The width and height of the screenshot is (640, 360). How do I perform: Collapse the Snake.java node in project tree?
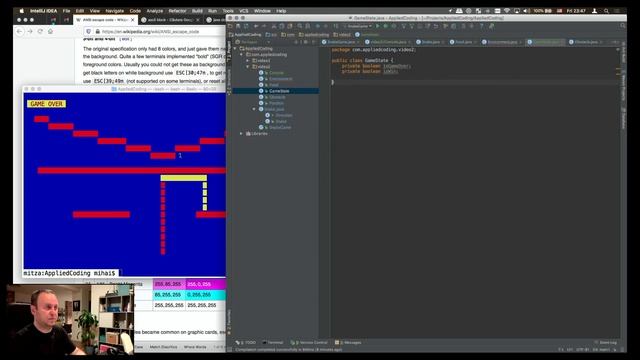click(254, 109)
